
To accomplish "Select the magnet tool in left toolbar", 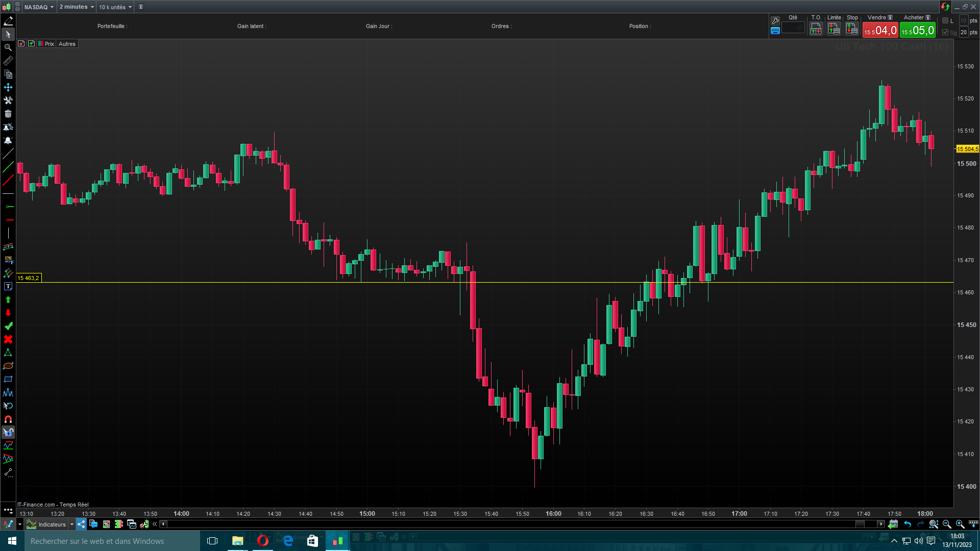I will (8, 419).
